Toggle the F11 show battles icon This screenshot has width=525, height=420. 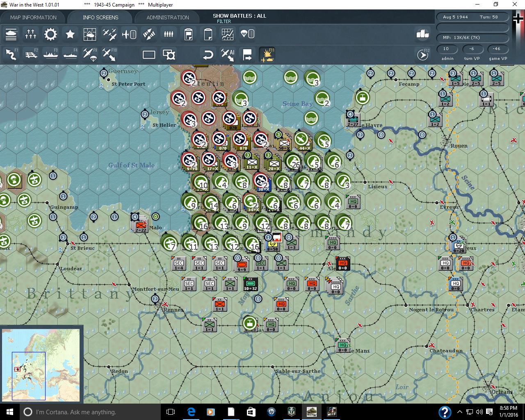(267, 55)
